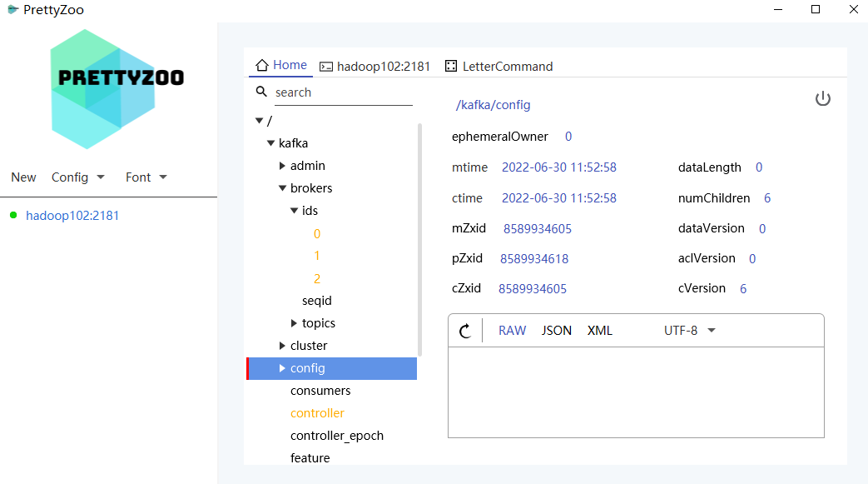
Task: Click the refresh data icon
Action: pos(465,331)
